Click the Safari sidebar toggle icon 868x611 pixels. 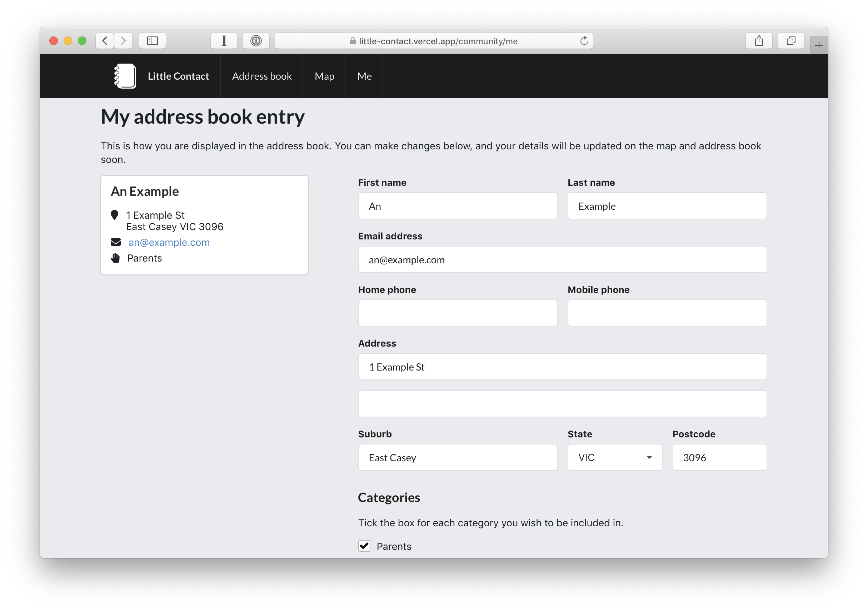(153, 41)
